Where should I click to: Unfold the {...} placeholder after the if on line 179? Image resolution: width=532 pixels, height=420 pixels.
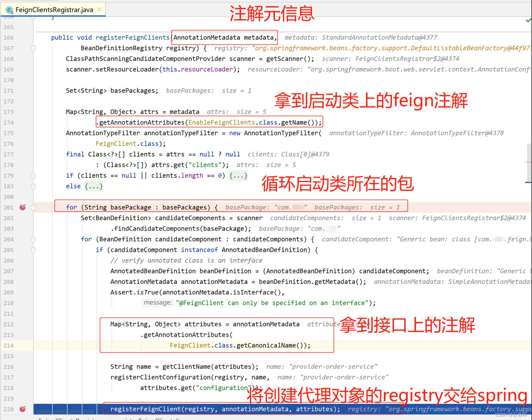[238, 176]
